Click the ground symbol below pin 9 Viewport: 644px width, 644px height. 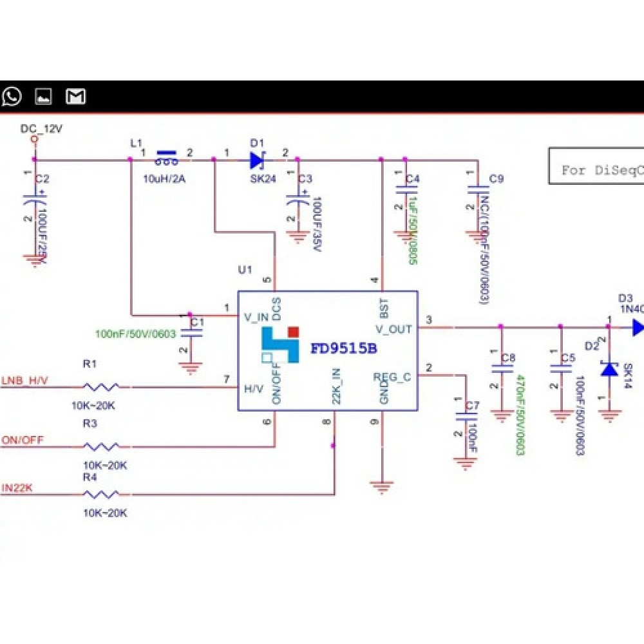pos(383,487)
